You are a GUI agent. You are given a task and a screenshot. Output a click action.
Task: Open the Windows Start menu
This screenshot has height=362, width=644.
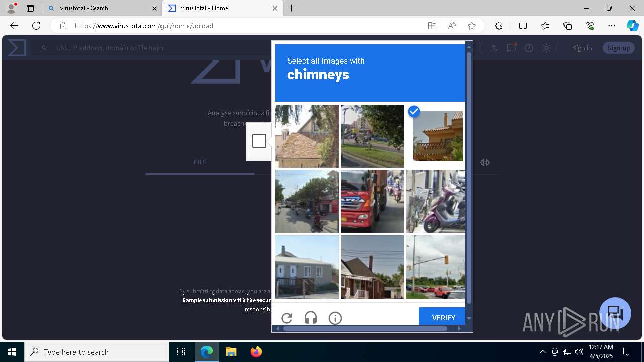(x=12, y=352)
